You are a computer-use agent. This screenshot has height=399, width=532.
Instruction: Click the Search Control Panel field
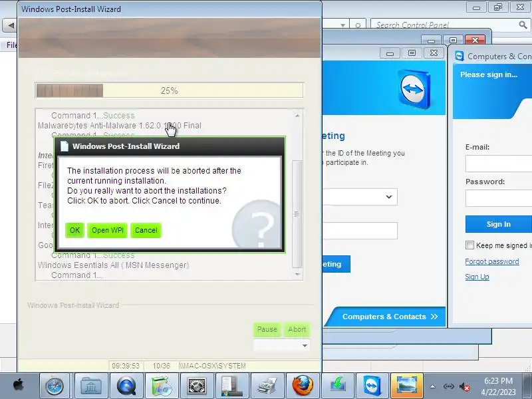pyautogui.click(x=444, y=25)
